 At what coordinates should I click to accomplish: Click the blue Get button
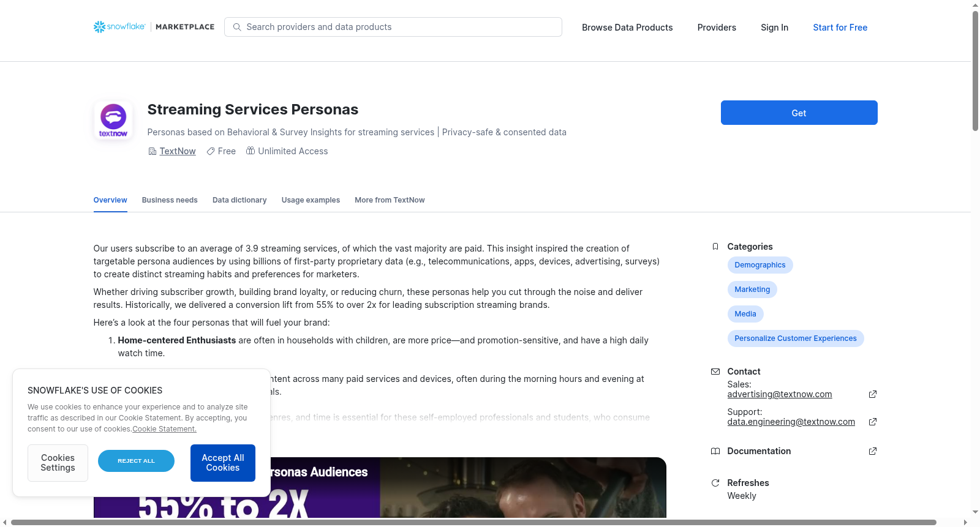(799, 113)
